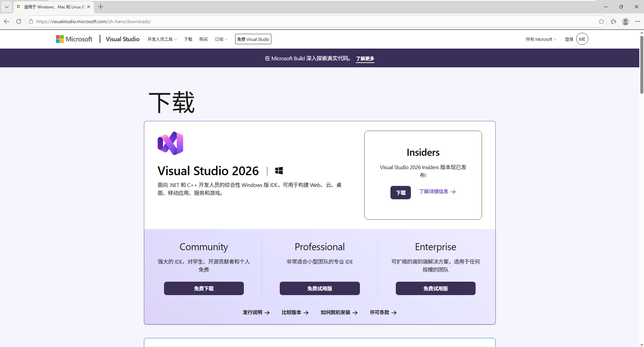Click the Insiders heading

[423, 152]
